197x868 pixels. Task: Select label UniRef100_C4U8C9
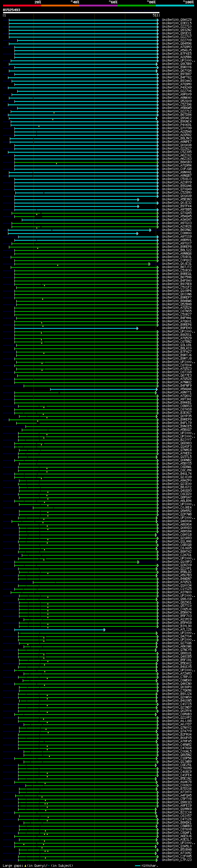click(176, 772)
